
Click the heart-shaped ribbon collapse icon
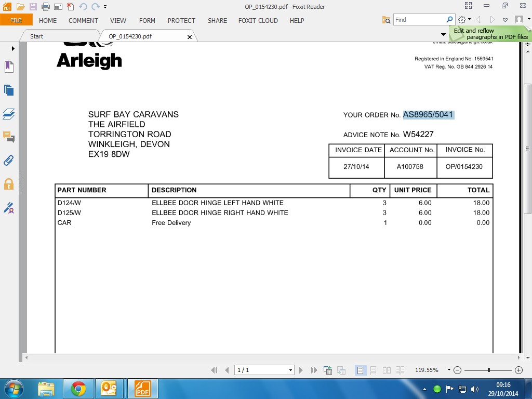(505, 20)
